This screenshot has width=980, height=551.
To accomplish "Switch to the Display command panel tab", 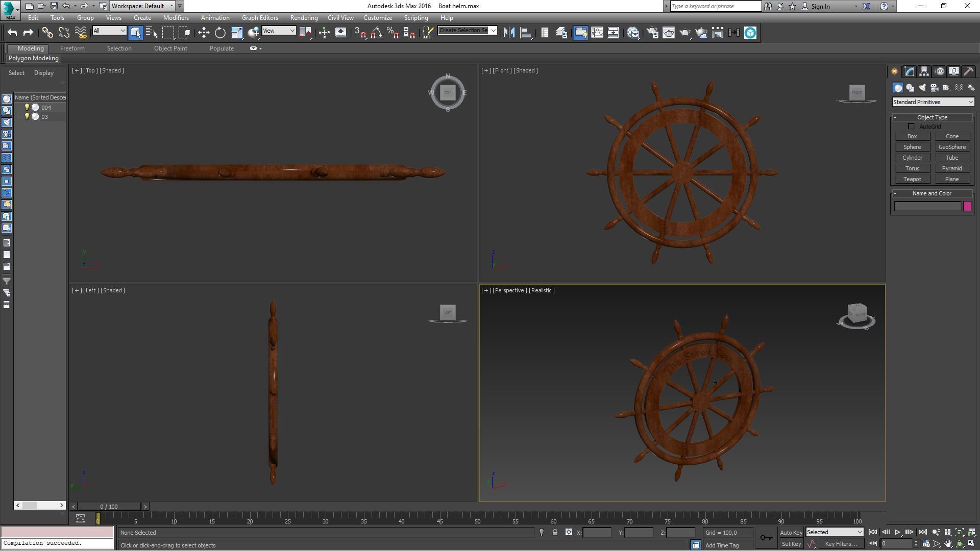I will click(x=953, y=71).
